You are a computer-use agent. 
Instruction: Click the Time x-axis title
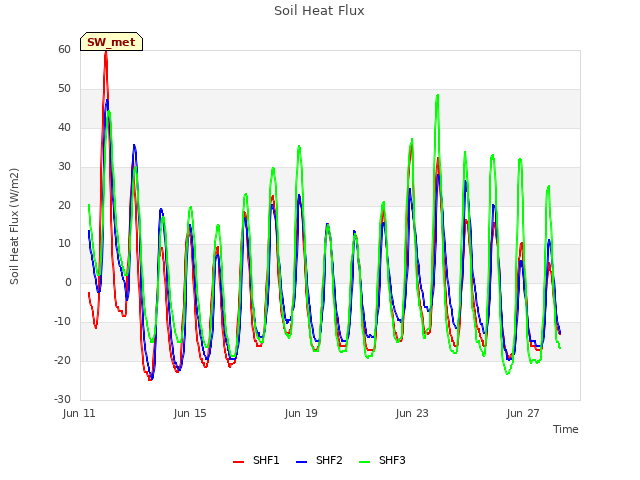click(x=566, y=429)
